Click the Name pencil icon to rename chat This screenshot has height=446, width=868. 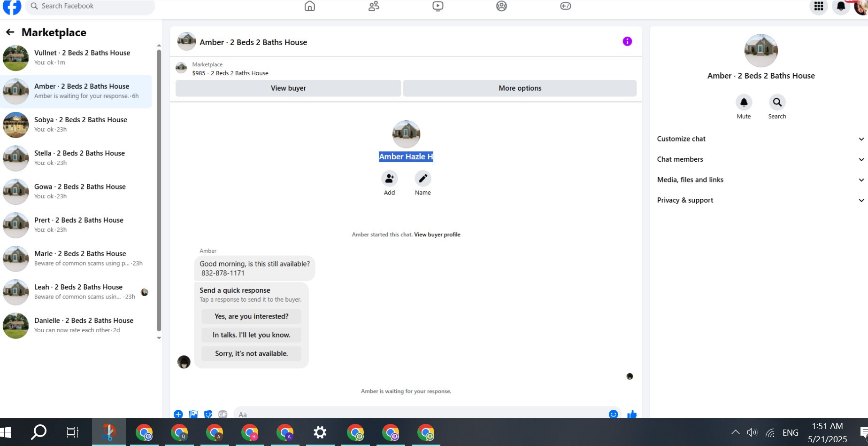tap(423, 179)
